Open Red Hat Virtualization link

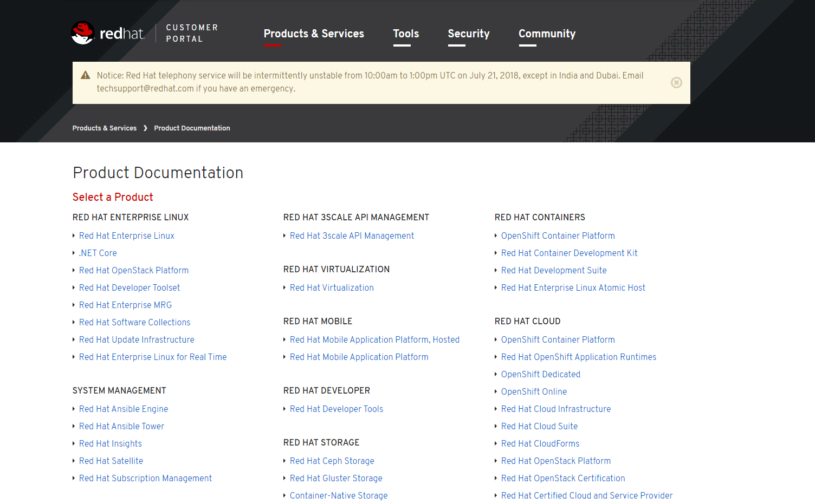[332, 288]
